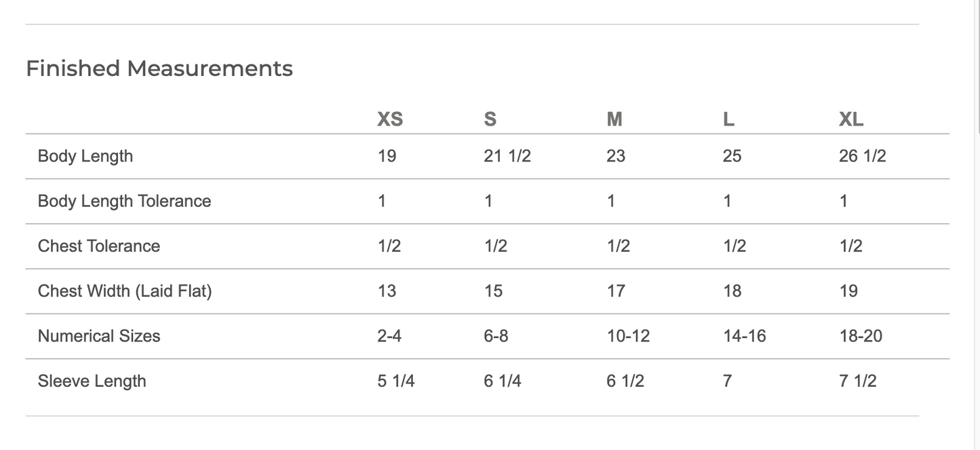Screen dimensions: 980x450
Task: Select the S size column header
Action: (490, 119)
